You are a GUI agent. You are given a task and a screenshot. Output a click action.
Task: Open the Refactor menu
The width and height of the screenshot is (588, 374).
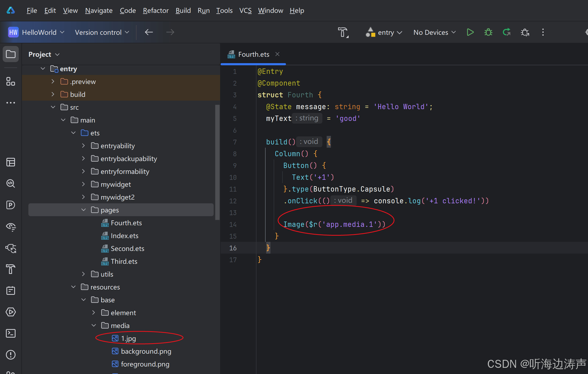pyautogui.click(x=156, y=10)
